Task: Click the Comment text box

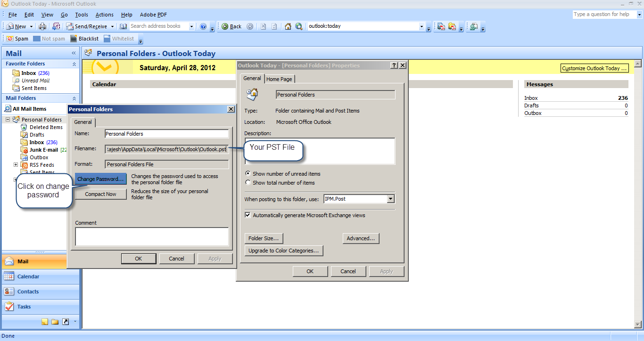Action: pyautogui.click(x=152, y=236)
